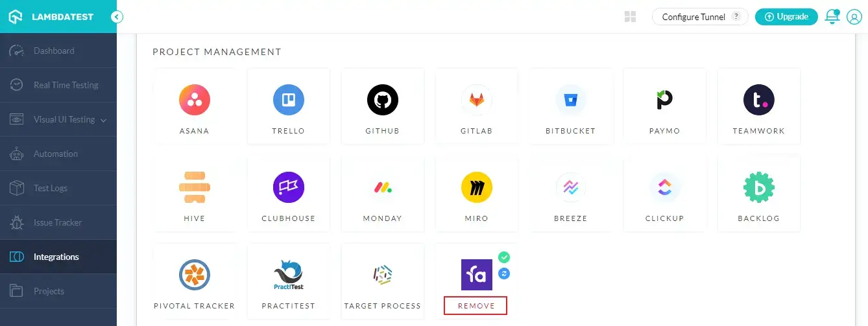Viewport: 868px width, 326px height.
Task: Click the notifications bell icon
Action: (x=832, y=17)
